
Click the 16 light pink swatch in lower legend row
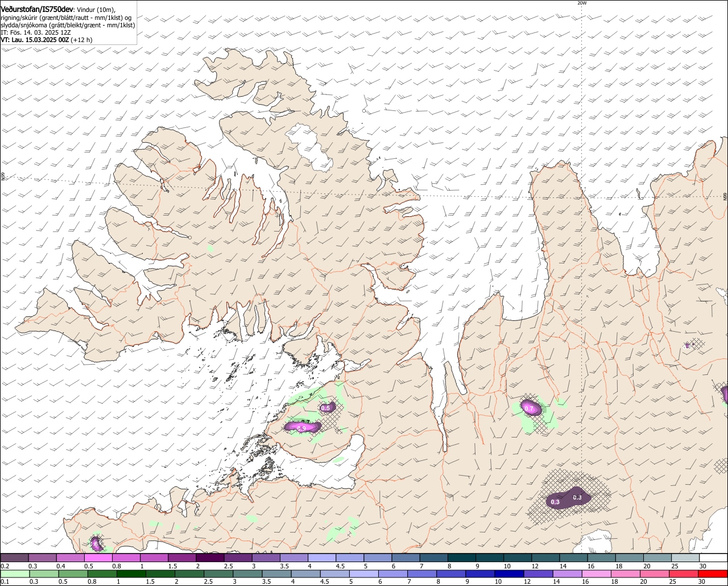pos(596,573)
